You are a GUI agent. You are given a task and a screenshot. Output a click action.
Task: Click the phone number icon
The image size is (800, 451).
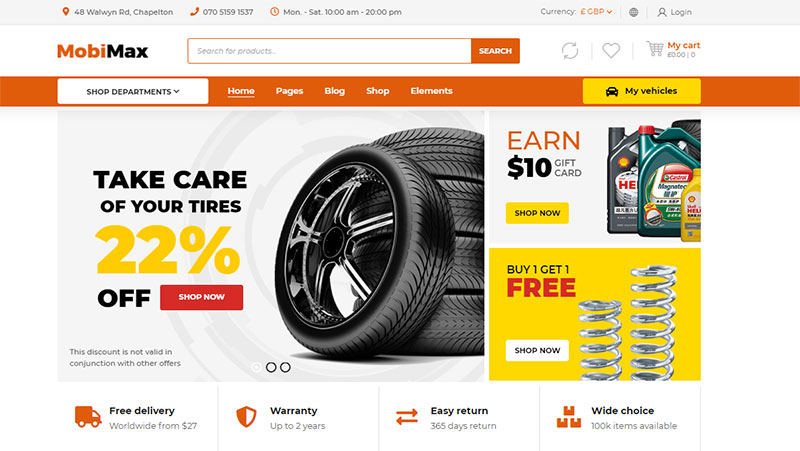[x=194, y=12]
